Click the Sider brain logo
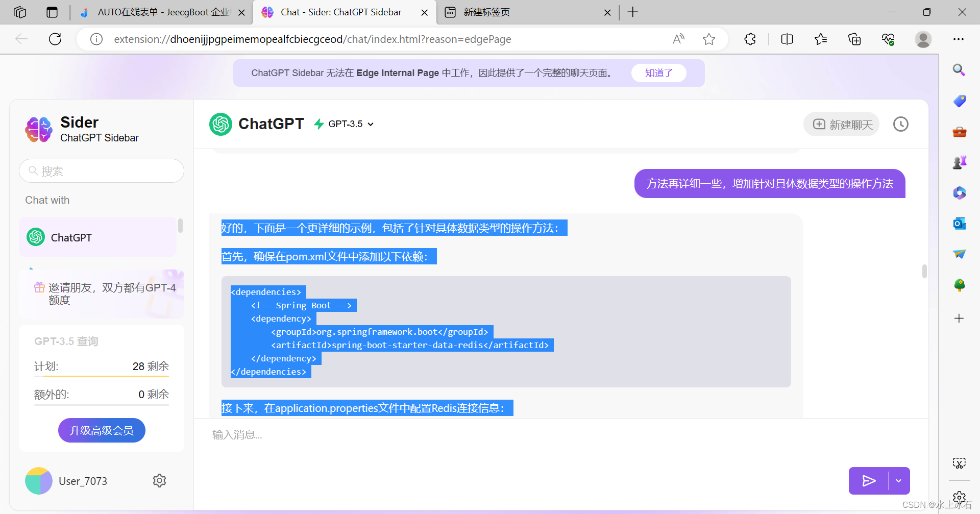980x514 pixels. tap(39, 129)
